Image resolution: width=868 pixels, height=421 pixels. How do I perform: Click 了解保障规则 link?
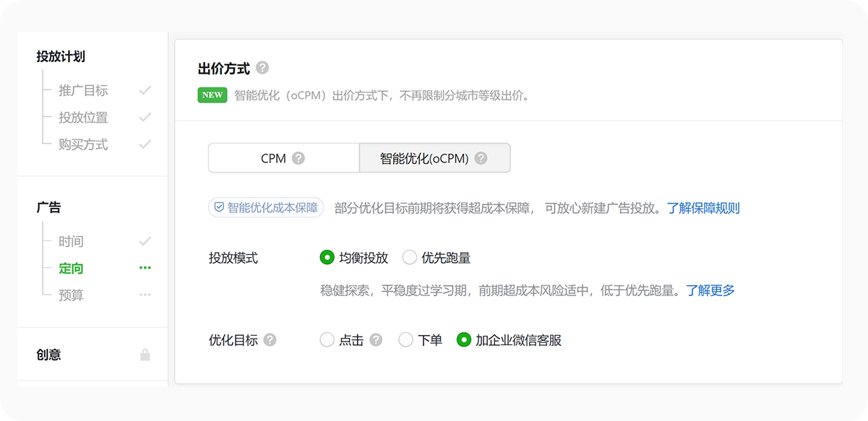click(x=703, y=208)
